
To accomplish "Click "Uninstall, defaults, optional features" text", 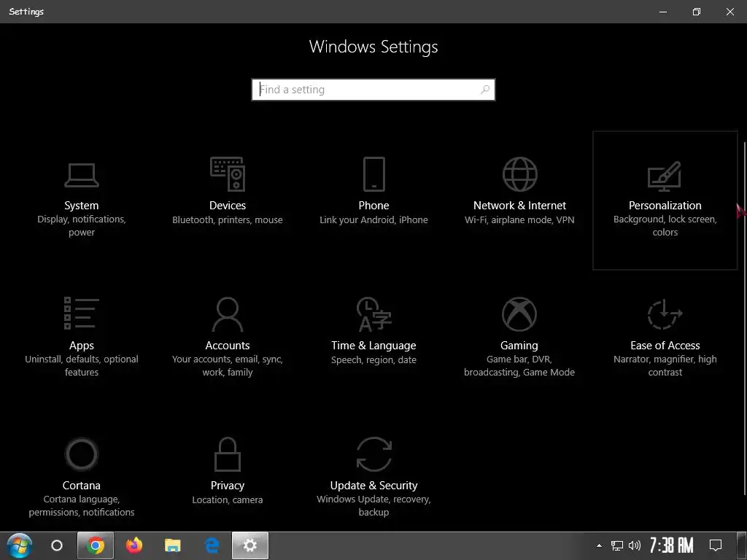I will pos(82,366).
